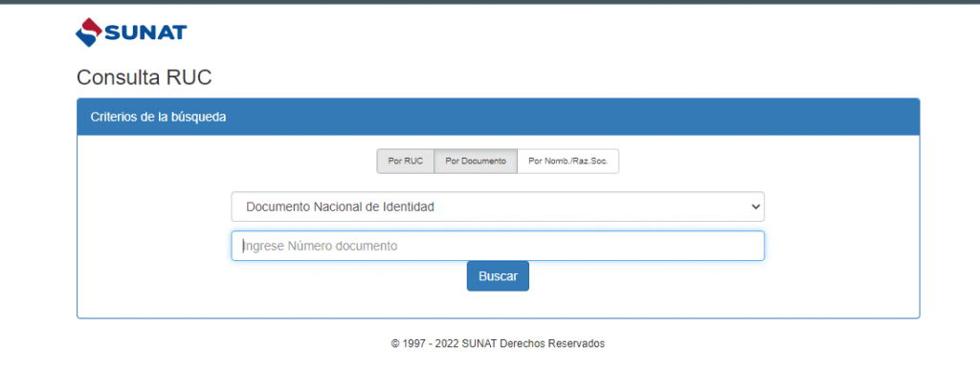This screenshot has height=390, width=980.
Task: Switch to Por Documento tab
Action: click(x=476, y=161)
